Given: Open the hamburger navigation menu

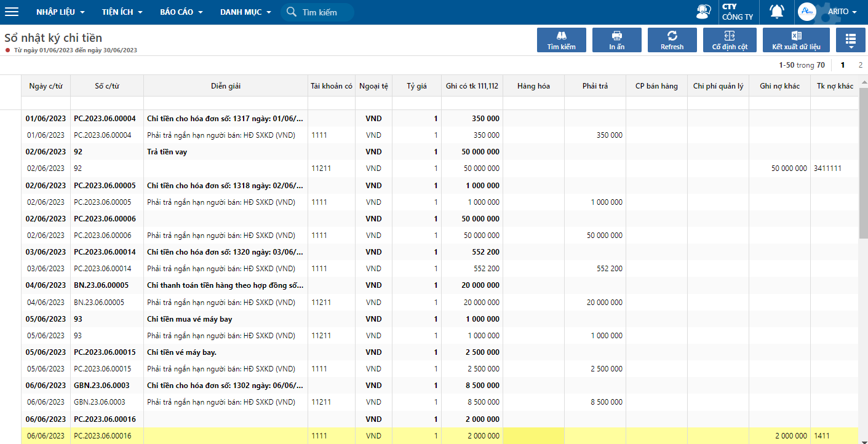Looking at the screenshot, I should point(12,12).
